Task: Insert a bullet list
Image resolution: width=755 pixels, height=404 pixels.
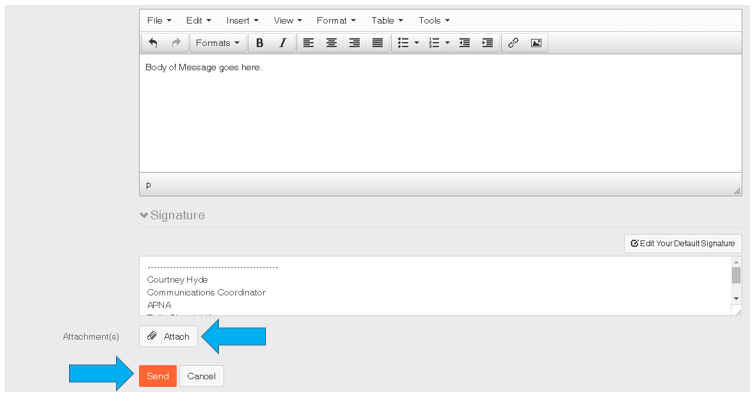Action: [403, 43]
